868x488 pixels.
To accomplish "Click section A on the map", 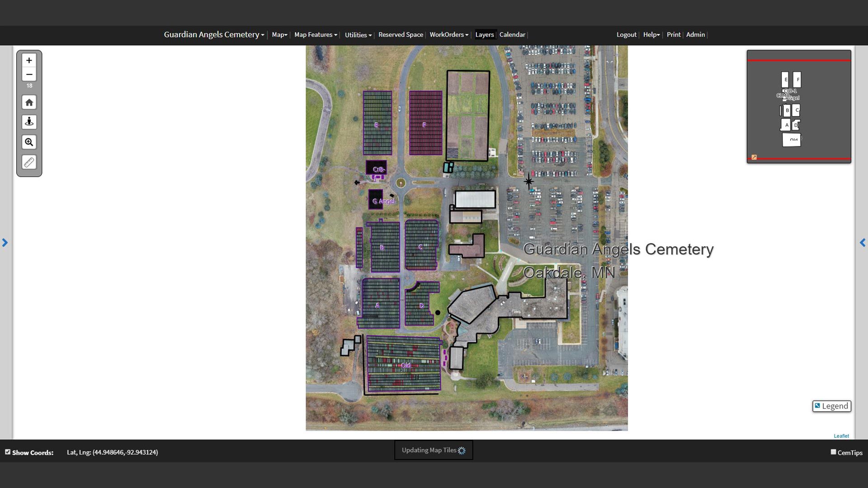I will pos(380,303).
